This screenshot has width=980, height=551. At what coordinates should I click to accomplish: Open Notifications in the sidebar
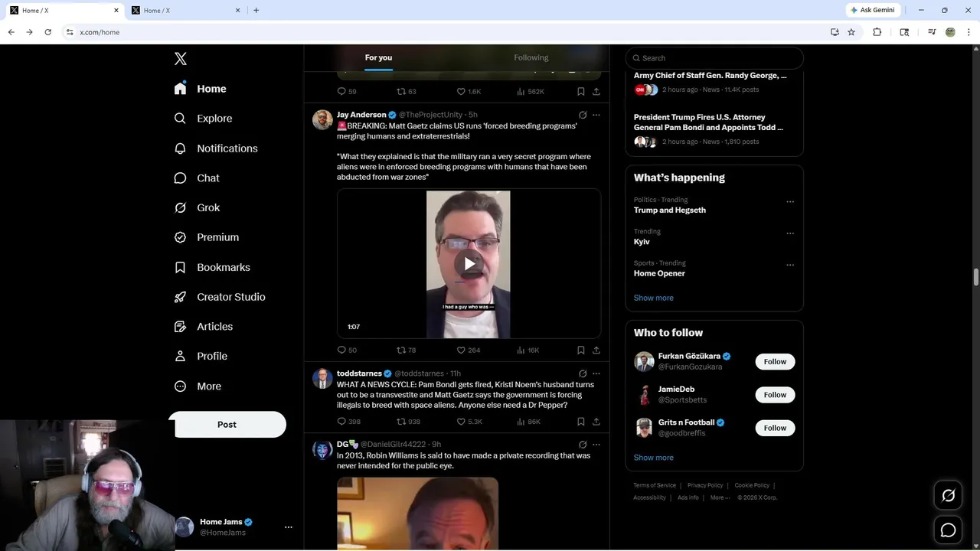(x=216, y=148)
